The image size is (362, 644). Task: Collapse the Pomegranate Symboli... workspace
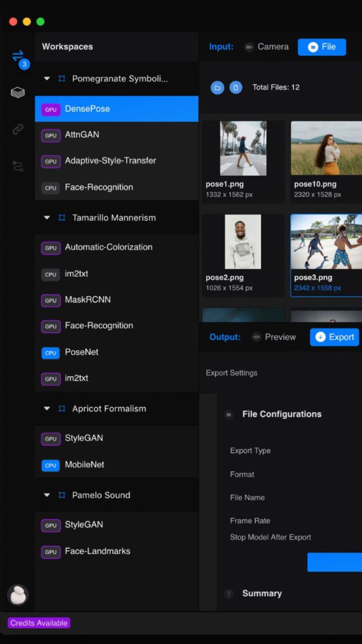pos(47,78)
